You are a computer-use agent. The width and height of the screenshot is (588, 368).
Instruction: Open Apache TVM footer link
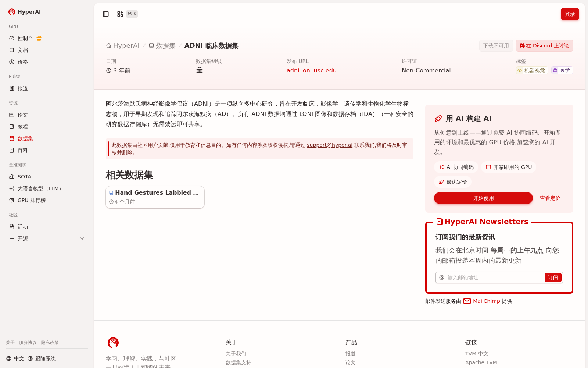coord(481,362)
